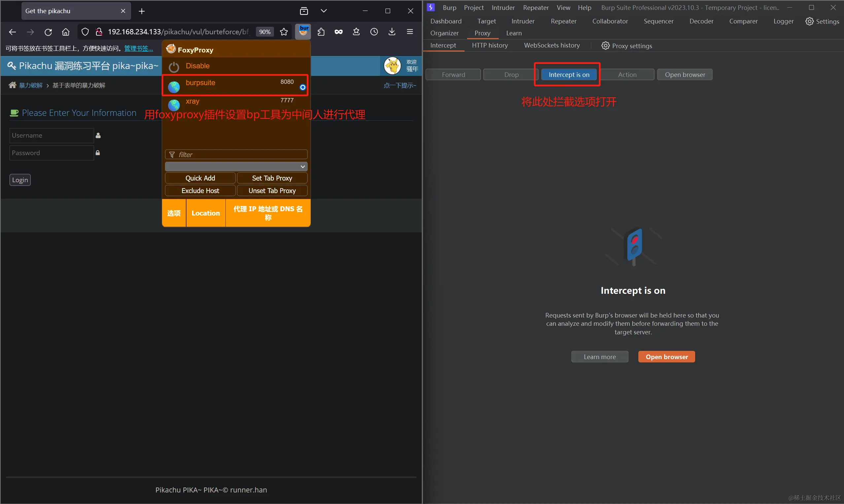Switch to the Organizer tab
The width and height of the screenshot is (844, 504).
[445, 33]
